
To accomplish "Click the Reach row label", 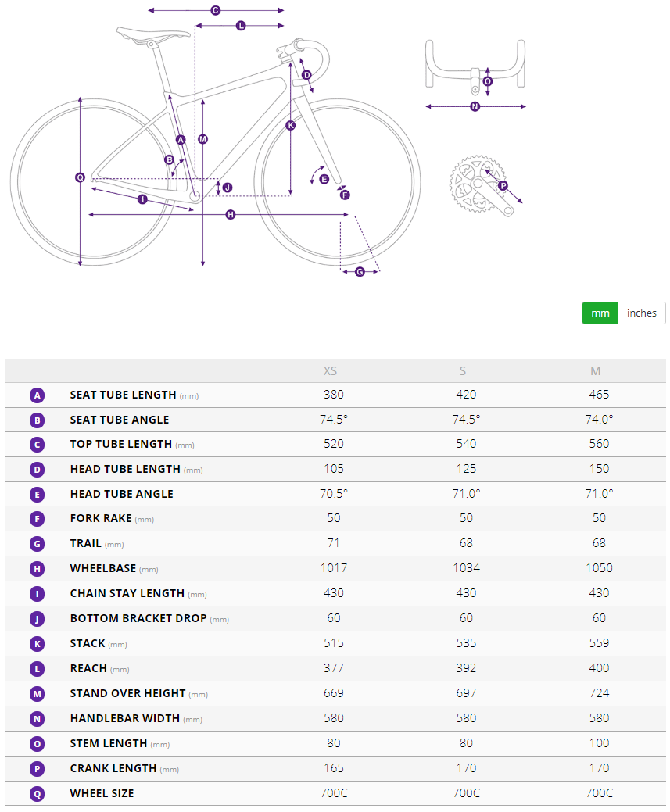I will (x=88, y=668).
